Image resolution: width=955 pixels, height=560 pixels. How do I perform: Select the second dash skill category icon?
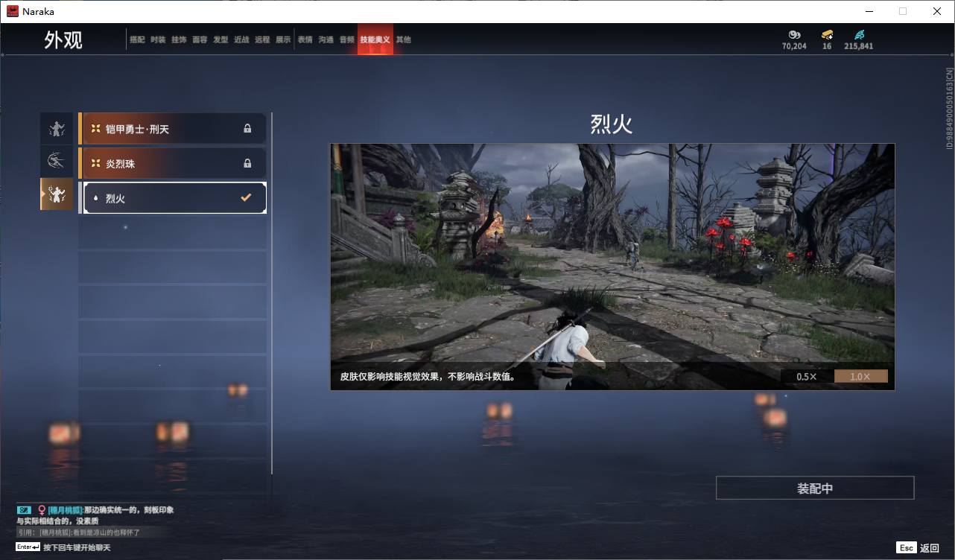(57, 161)
